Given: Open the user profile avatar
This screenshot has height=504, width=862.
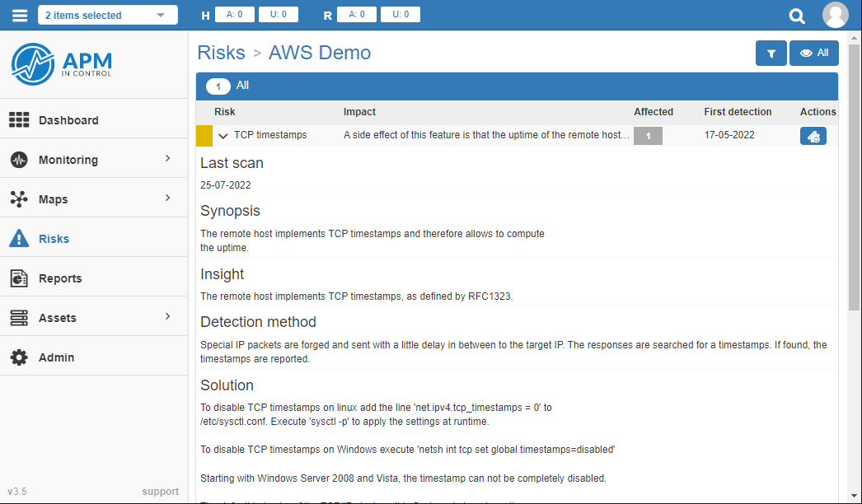Looking at the screenshot, I should tap(836, 14).
